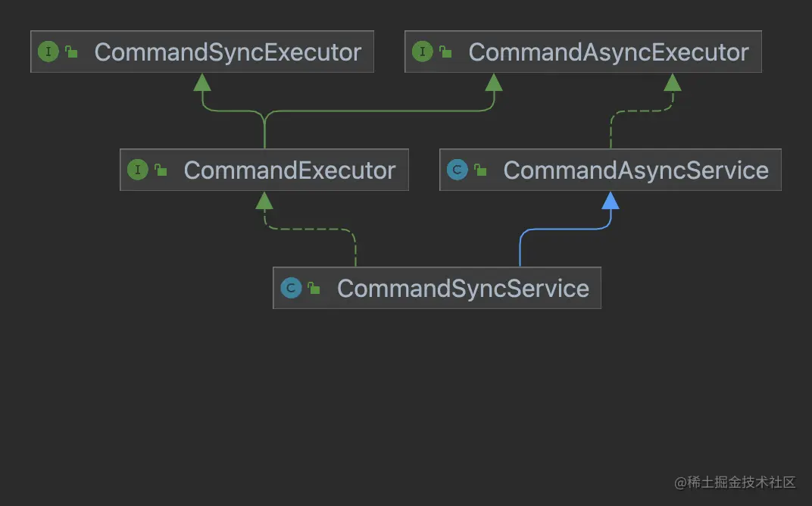Screen dimensions: 812x506
Task: Click the public modifier lock on CommandAsyncService
Action: [479, 170]
